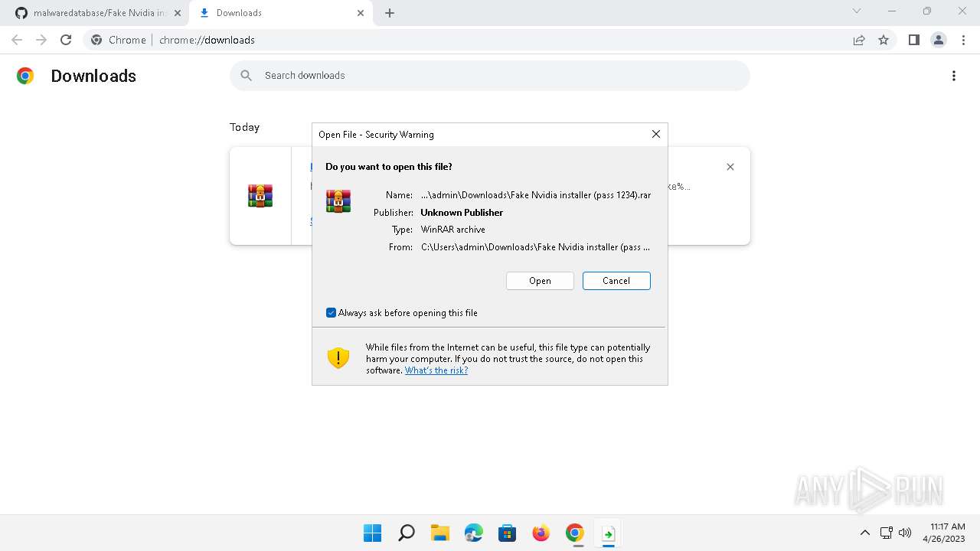Remove the download entry with X
The height and width of the screenshot is (551, 980).
coord(730,167)
